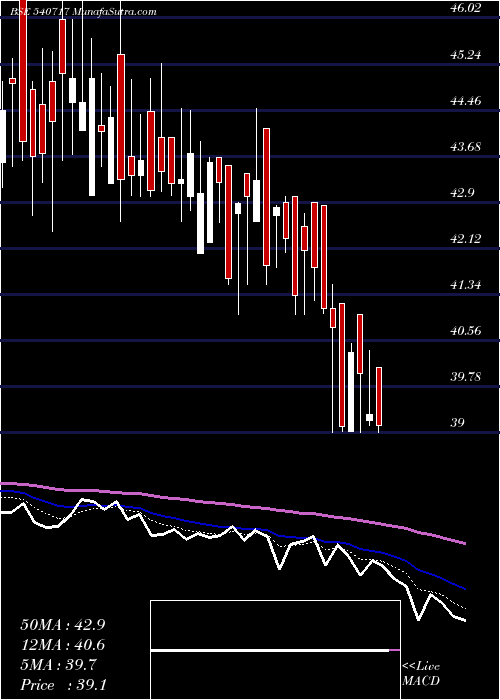
Task: Click the 46.02 price axis label
Action: 466,8
